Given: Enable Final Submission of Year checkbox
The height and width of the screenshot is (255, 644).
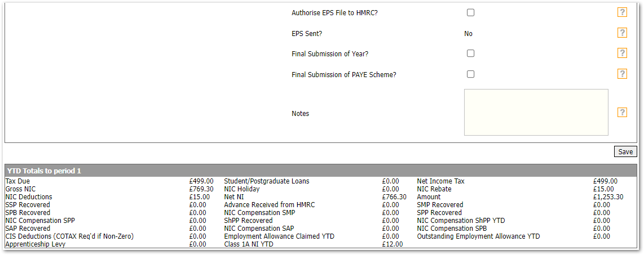Looking at the screenshot, I should point(470,53).
